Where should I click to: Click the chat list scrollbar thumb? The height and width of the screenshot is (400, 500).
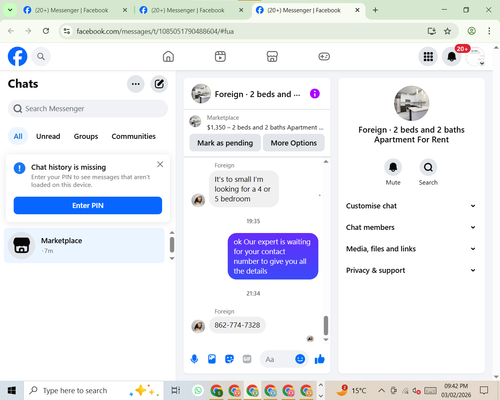[x=172, y=245]
